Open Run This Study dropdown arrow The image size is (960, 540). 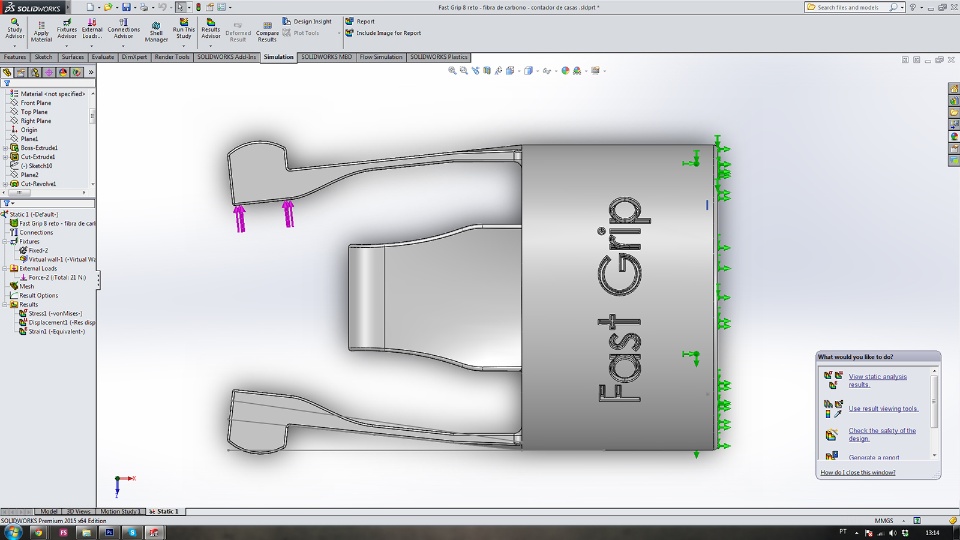pos(184,46)
